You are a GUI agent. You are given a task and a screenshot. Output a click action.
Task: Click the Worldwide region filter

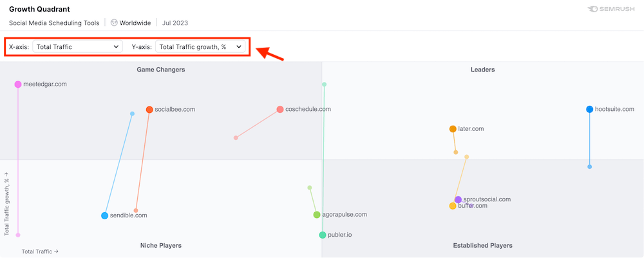coord(135,23)
